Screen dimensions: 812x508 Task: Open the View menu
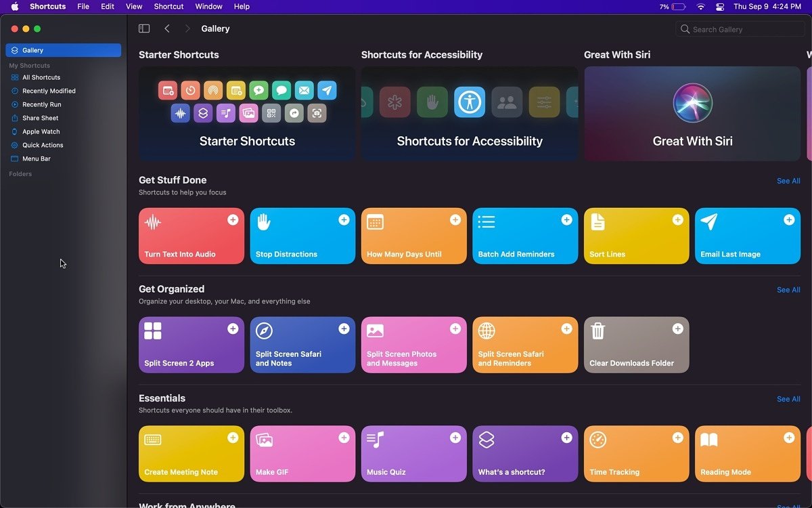(134, 7)
